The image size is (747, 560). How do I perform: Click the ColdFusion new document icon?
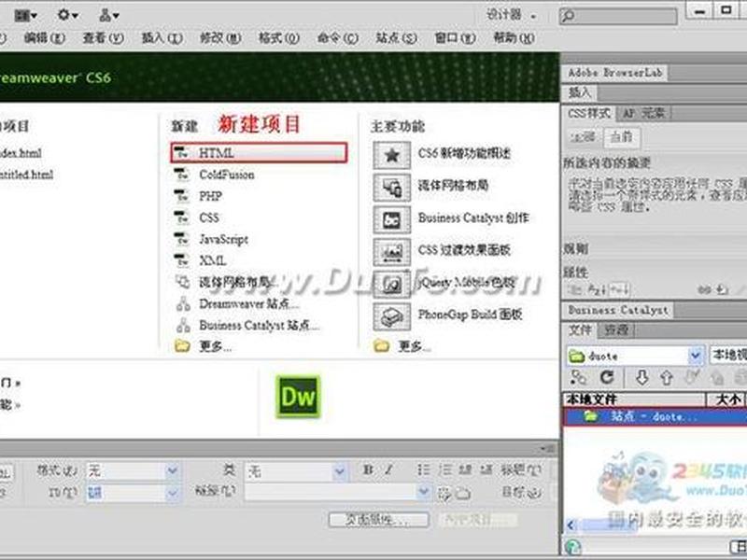click(x=181, y=175)
